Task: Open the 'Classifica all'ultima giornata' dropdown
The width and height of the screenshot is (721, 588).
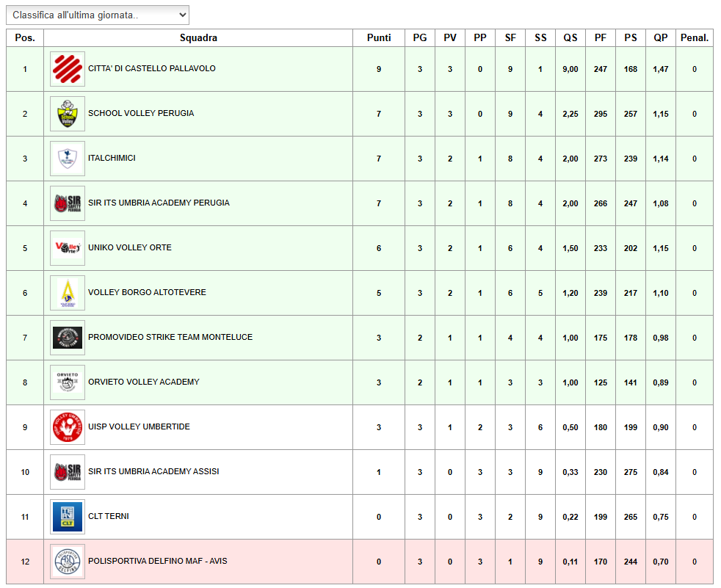Action: 98,15
